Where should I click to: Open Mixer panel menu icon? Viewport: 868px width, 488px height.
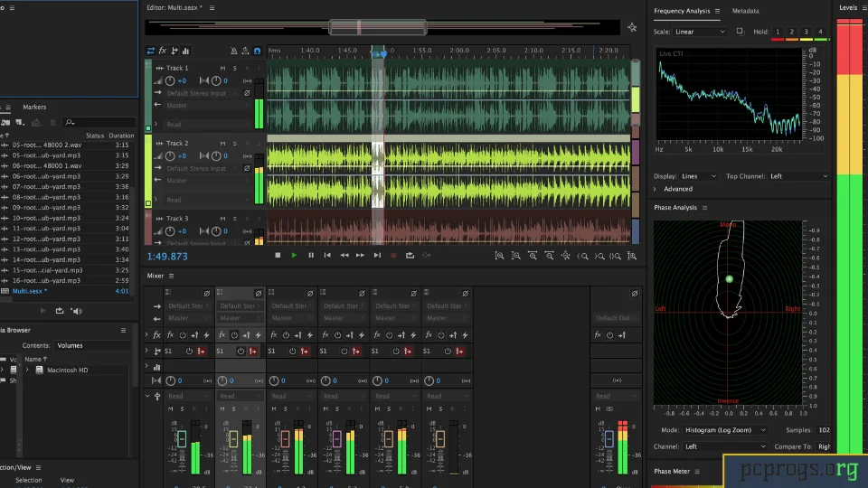click(171, 276)
